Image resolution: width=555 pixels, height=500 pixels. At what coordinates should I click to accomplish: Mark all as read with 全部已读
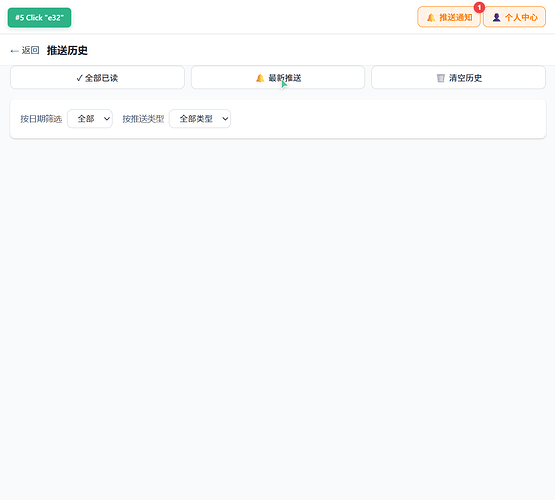pos(97,77)
